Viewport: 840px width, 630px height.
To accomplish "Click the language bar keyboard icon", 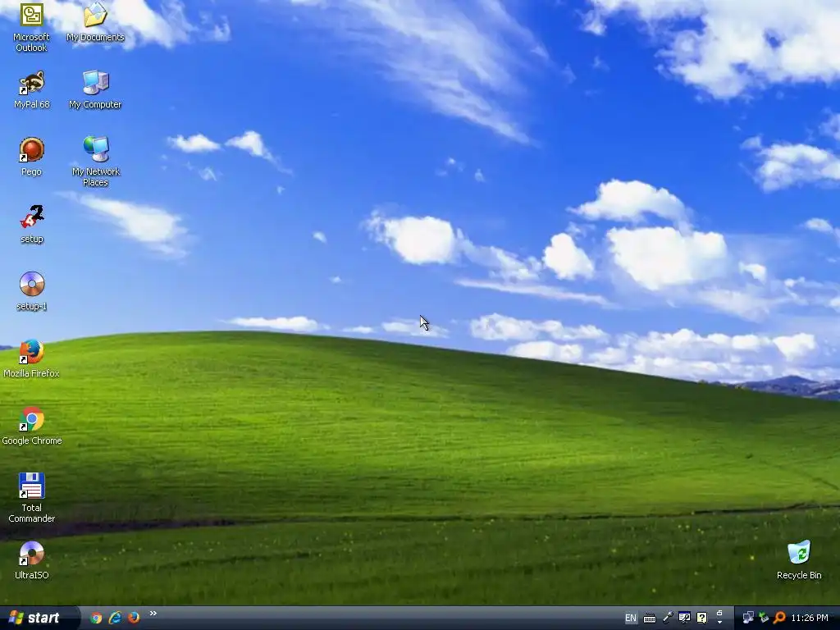I will 650,619.
